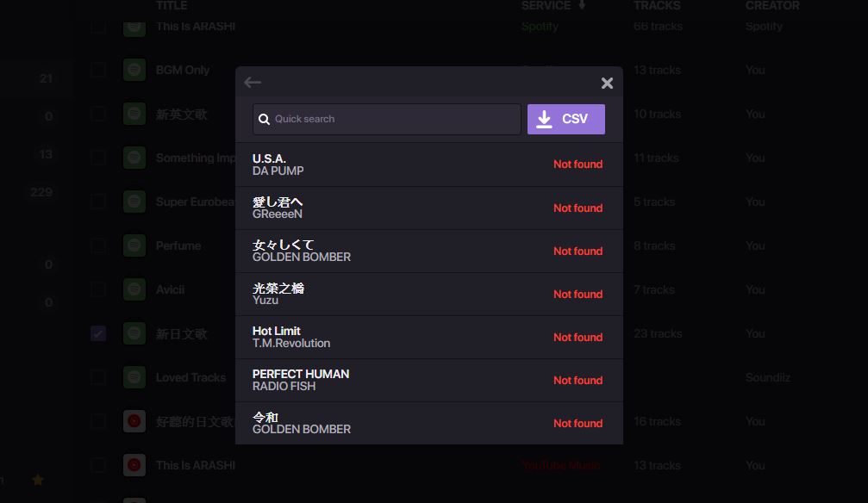The width and height of the screenshot is (868, 503).
Task: Click Spotify icon beside Perfume playlist
Action: click(134, 245)
